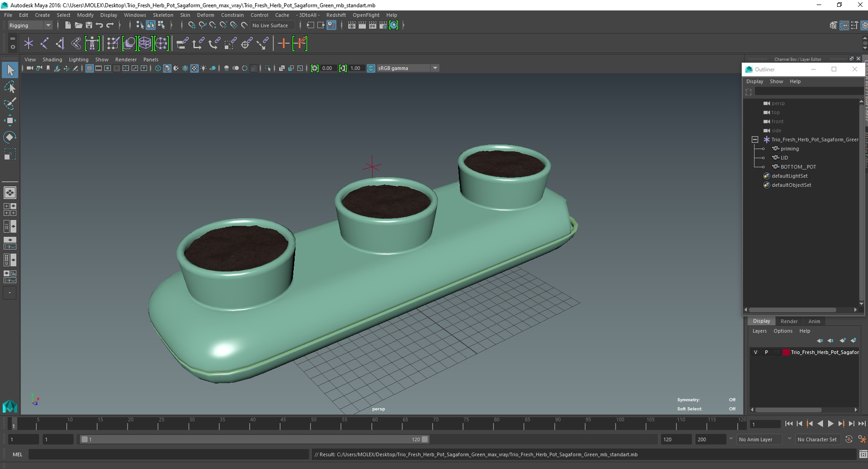This screenshot has width=868, height=469.
Task: Click the Create New Layer icon in Layer Editor
Action: 843,340
